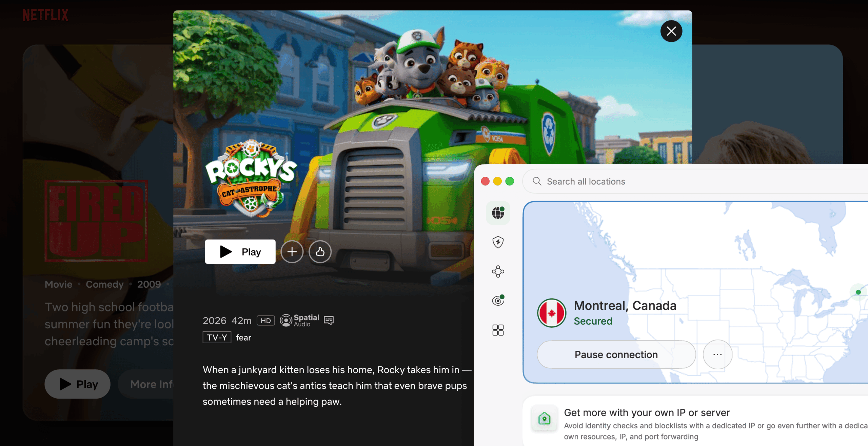Click the 42m runtime in the modal
This screenshot has width=868, height=446.
(241, 321)
